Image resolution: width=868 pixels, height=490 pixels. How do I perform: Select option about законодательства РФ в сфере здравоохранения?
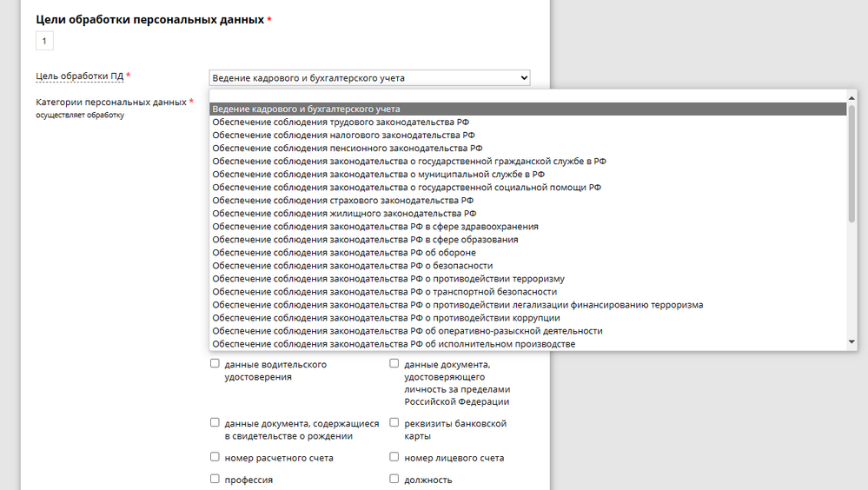pos(374,227)
